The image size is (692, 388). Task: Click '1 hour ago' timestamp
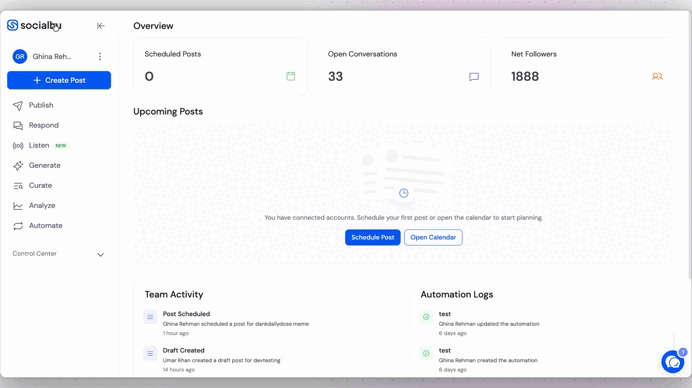pyautogui.click(x=176, y=333)
